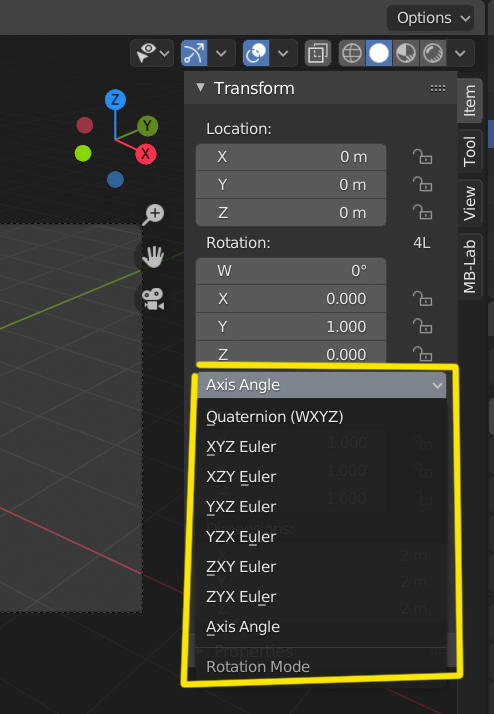Lock the Location Z axis

(423, 212)
